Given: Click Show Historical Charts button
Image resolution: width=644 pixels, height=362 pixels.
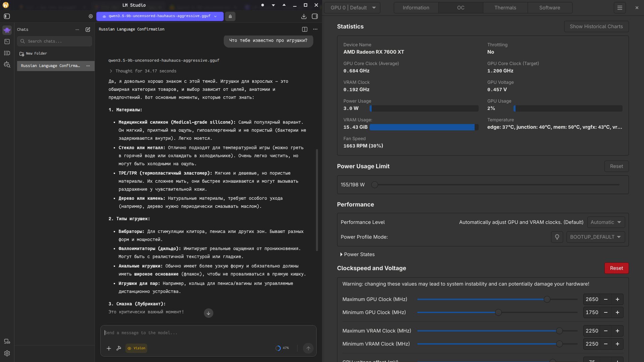Looking at the screenshot, I should [x=596, y=26].
